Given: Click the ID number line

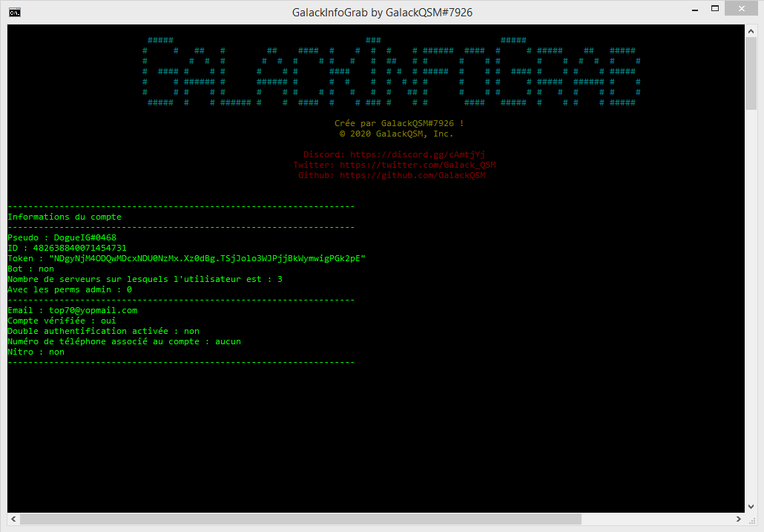Looking at the screenshot, I should point(67,248).
